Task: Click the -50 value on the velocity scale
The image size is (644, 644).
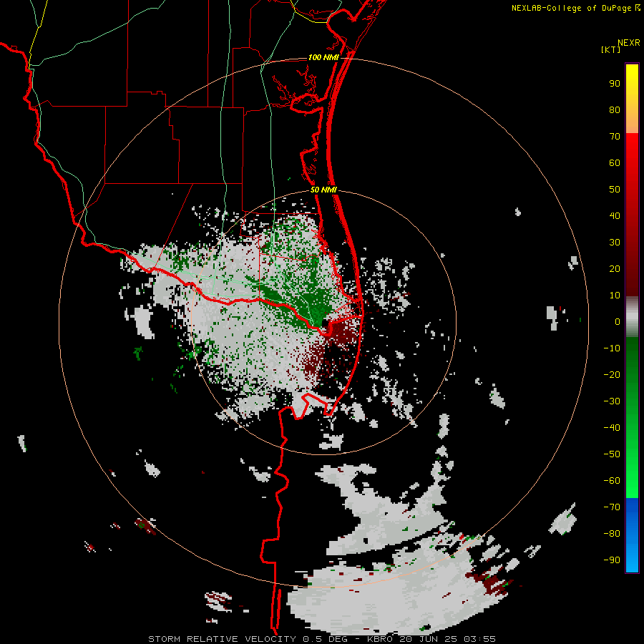Action: pos(612,454)
